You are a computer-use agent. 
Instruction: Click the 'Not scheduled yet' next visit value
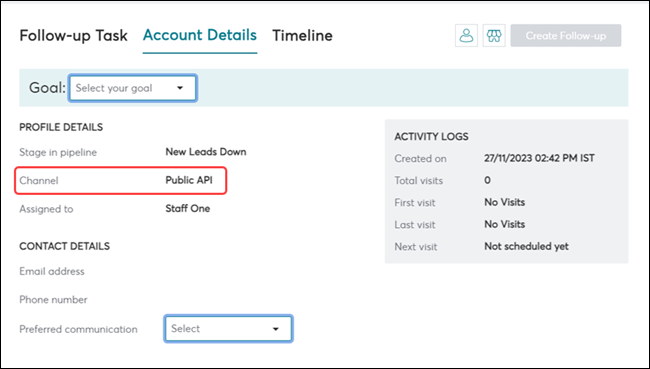pyautogui.click(x=526, y=246)
